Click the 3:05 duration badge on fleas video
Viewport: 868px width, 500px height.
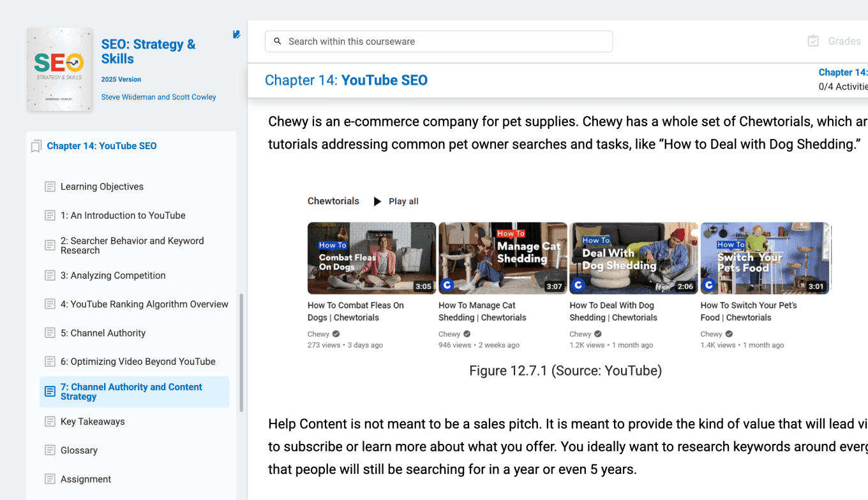423,286
